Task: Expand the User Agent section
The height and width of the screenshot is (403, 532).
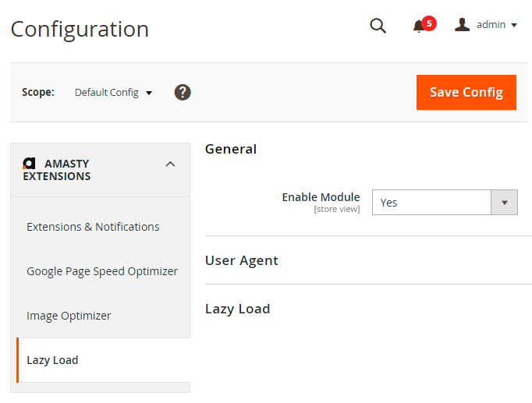Action: (x=241, y=260)
